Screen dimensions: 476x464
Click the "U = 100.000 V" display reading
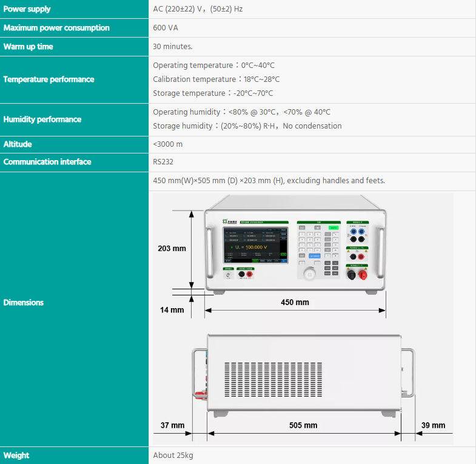point(253,248)
